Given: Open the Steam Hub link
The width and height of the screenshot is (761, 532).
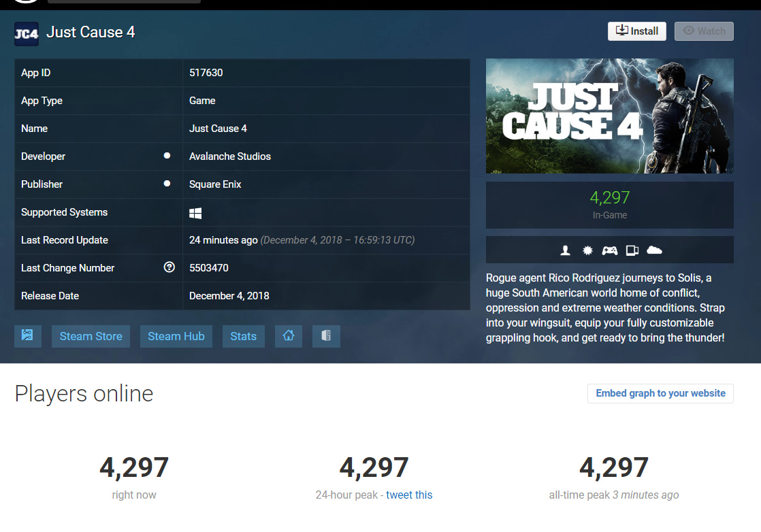Looking at the screenshot, I should (176, 336).
